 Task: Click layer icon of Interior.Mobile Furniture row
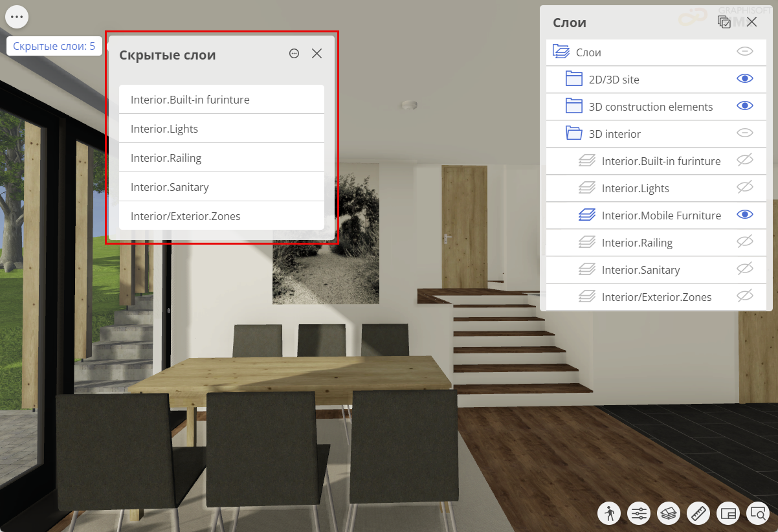587,215
